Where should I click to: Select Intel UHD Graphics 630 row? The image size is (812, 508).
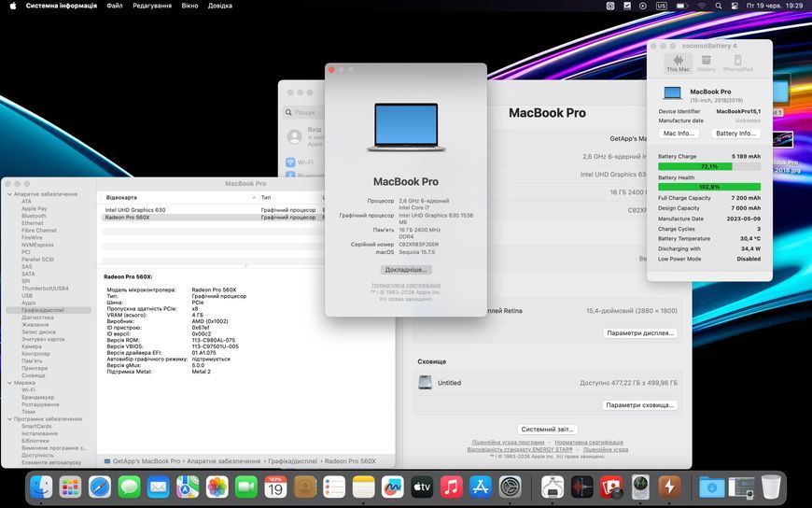(x=213, y=210)
